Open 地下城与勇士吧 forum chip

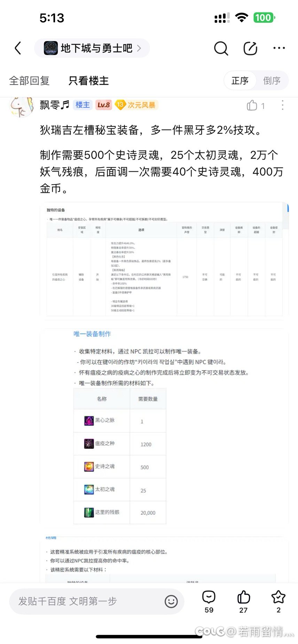point(92,48)
